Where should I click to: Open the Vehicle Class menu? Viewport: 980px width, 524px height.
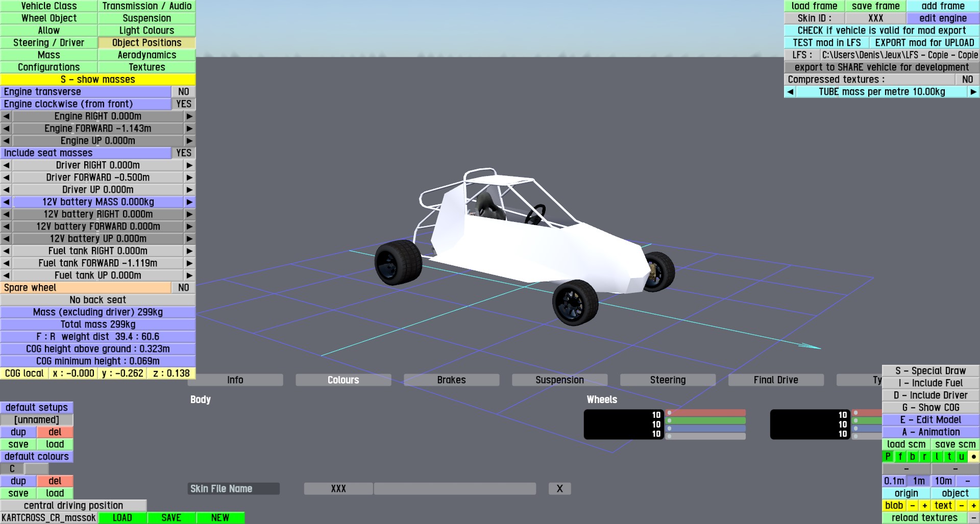coord(49,6)
